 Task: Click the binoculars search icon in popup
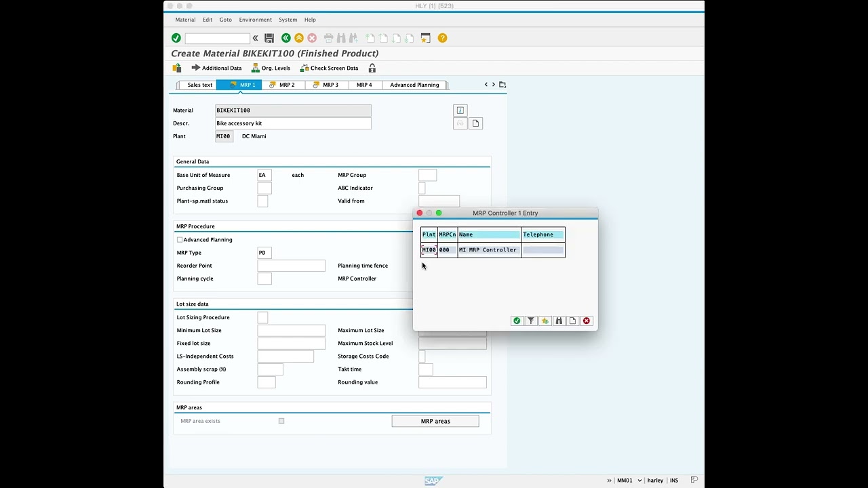click(x=559, y=321)
